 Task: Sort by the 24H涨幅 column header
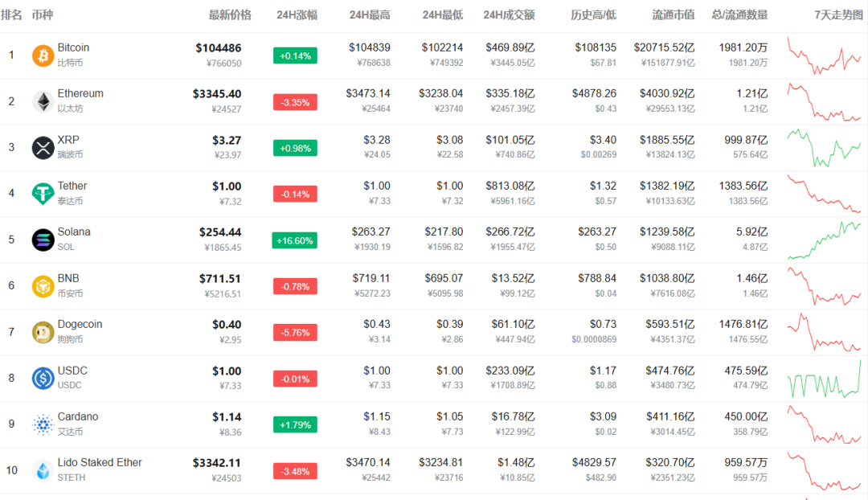297,15
